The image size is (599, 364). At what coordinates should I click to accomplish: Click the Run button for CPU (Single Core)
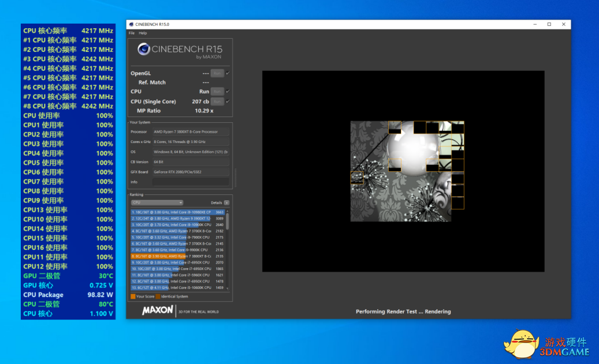coord(217,102)
